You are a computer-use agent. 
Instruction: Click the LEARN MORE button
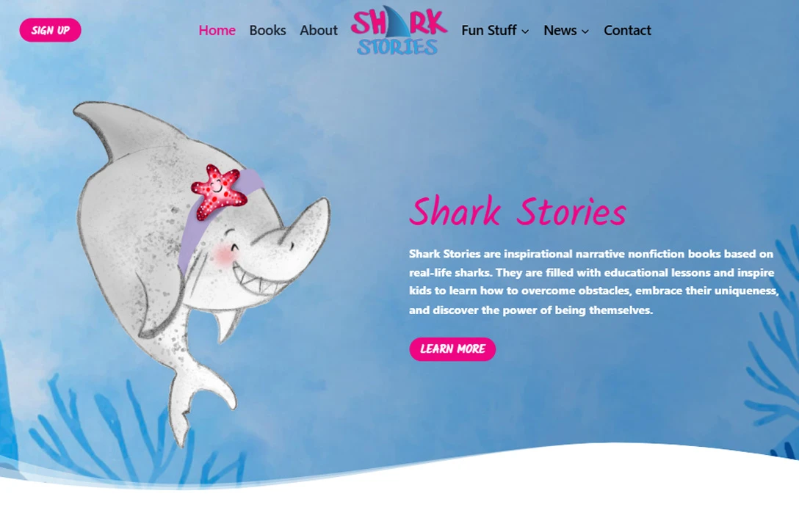pos(452,349)
